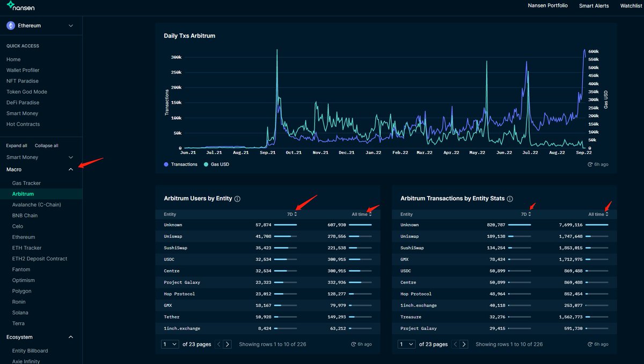The height and width of the screenshot is (364, 644).
Task: Toggle the Gas USD legend series
Action: [x=216, y=164]
